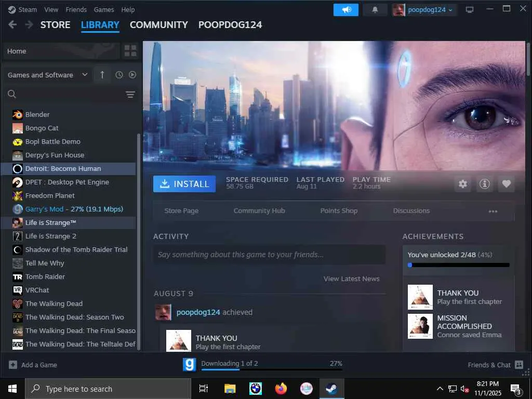This screenshot has height=399, width=532.
Task: Open Firefox from the taskbar
Action: (281, 389)
